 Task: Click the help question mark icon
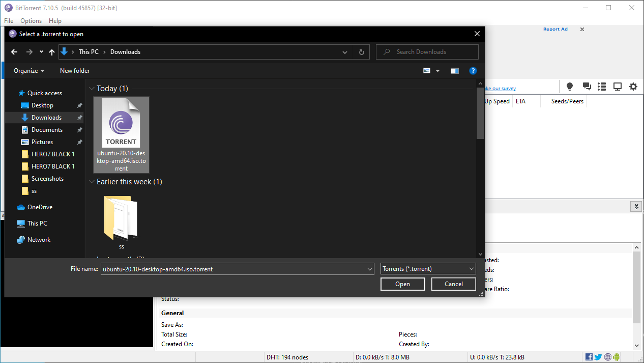tap(473, 71)
